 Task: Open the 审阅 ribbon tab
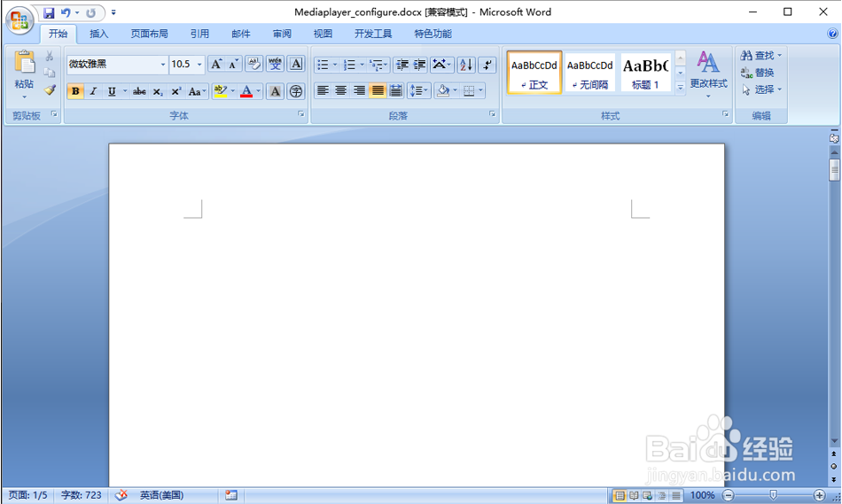[282, 34]
